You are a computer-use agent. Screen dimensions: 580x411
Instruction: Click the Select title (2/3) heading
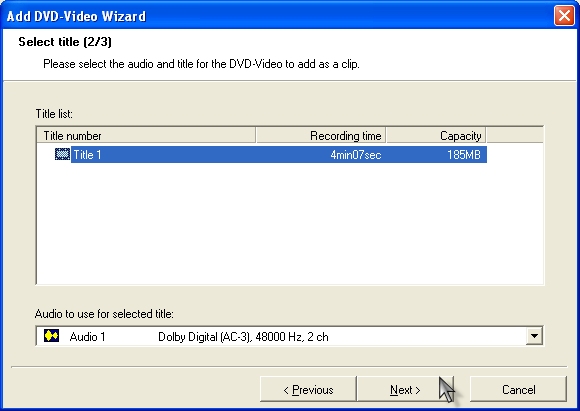(x=65, y=42)
